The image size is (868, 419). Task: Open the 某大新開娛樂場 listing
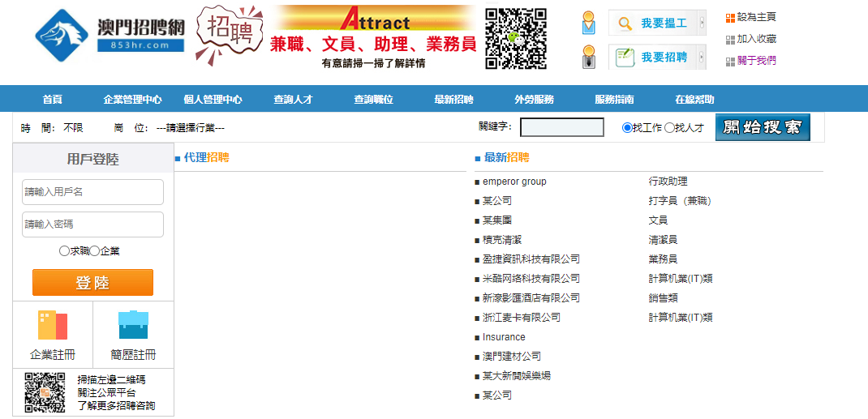click(517, 376)
